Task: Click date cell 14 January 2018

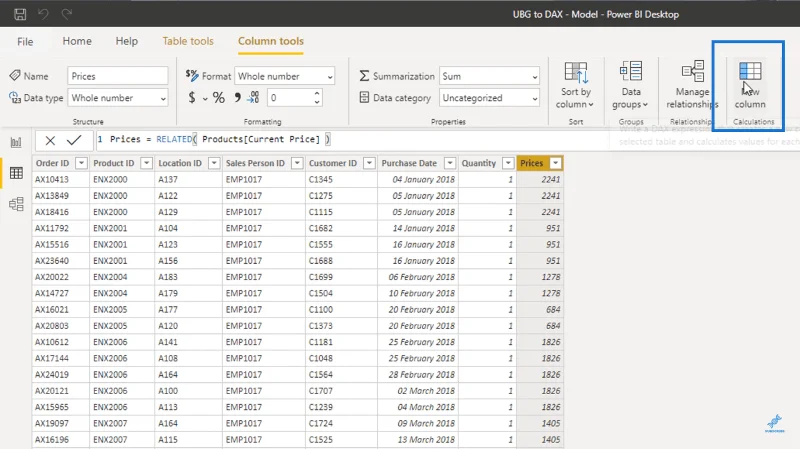Action: coord(418,228)
